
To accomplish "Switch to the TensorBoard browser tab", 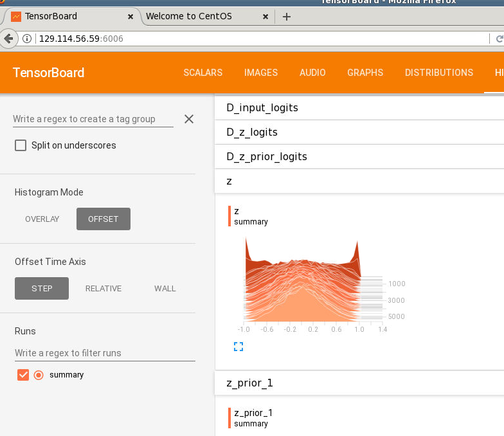I will [x=72, y=17].
